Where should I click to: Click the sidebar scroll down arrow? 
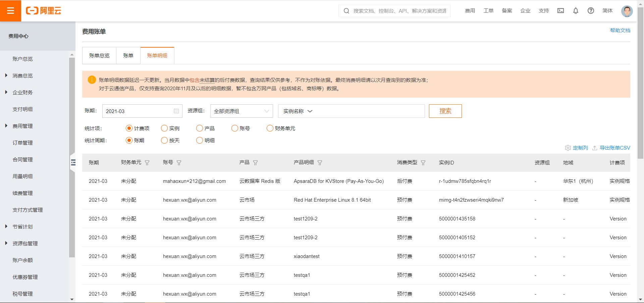pyautogui.click(x=72, y=299)
